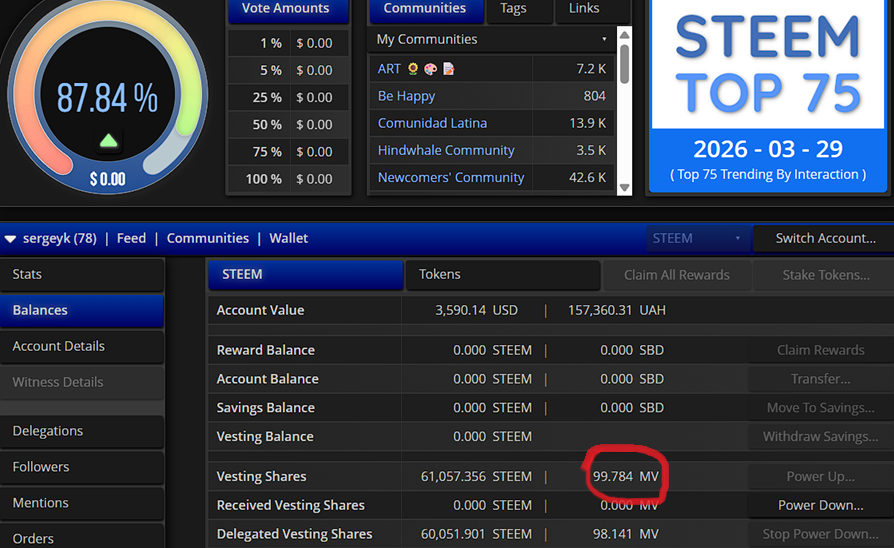This screenshot has height=548, width=894.
Task: Click the $ 0.00 value under the gauge
Action: tap(108, 179)
